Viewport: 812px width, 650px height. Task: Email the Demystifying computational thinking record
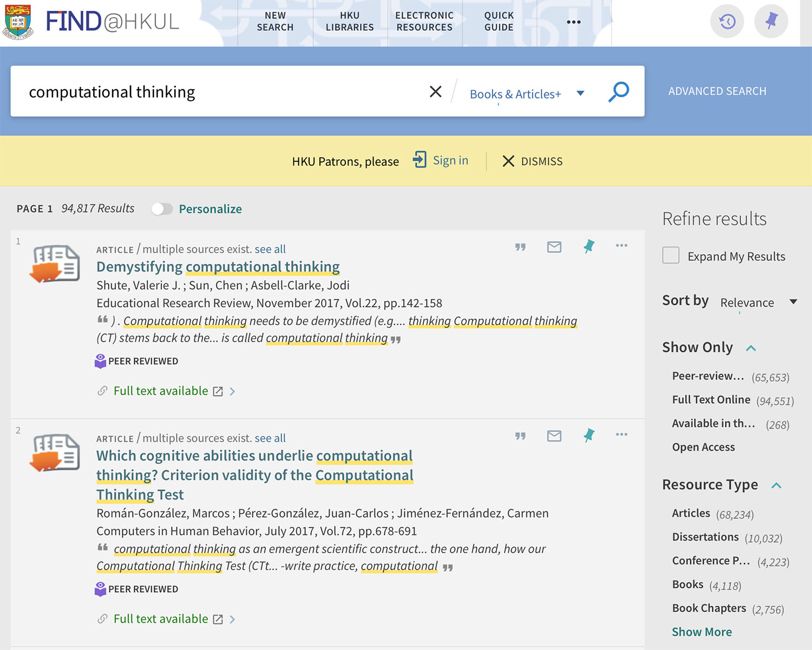pos(554,247)
